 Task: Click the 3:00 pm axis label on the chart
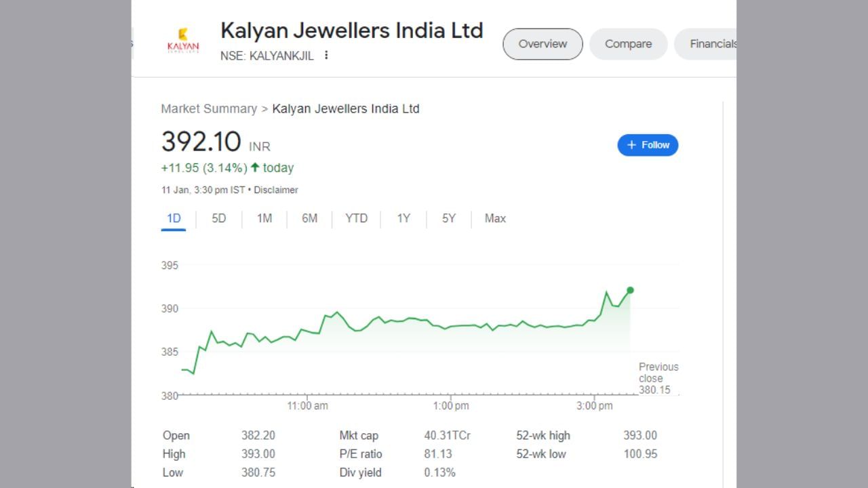594,405
